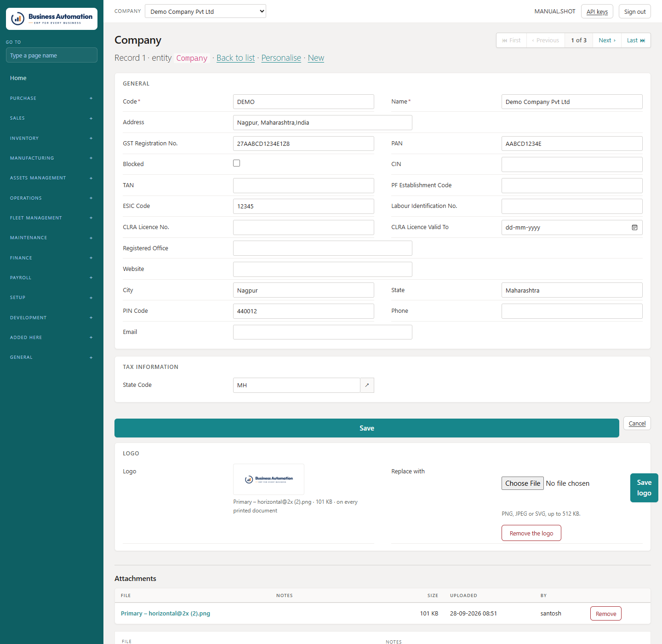Expand the Sales menu section

coord(51,118)
